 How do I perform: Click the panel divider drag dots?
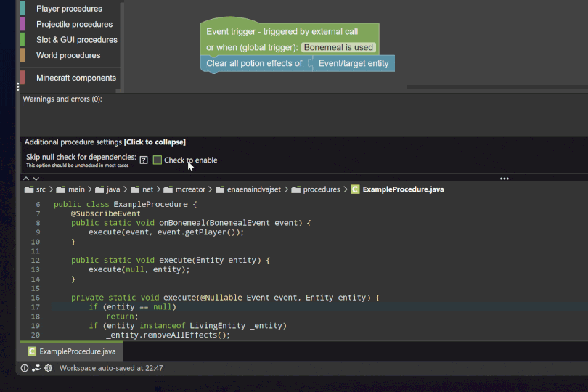[x=18, y=87]
